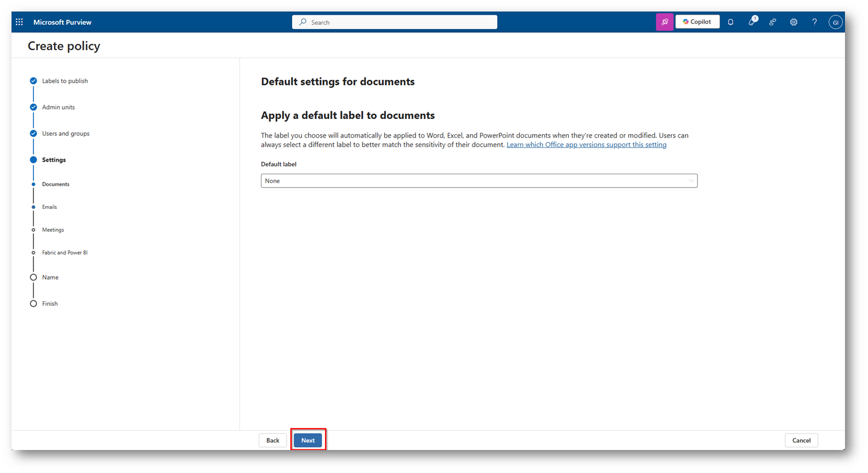Screen dimensions: 868x473
Task: Go to the Admin units step
Action: click(59, 107)
